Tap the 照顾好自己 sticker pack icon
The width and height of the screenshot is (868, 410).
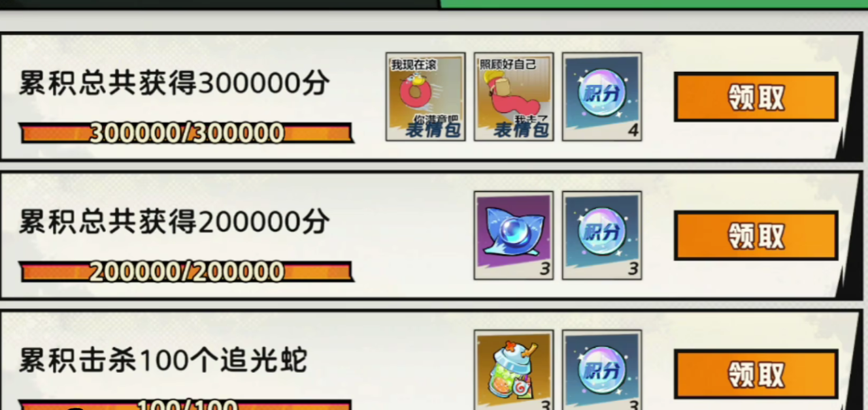pos(514,97)
